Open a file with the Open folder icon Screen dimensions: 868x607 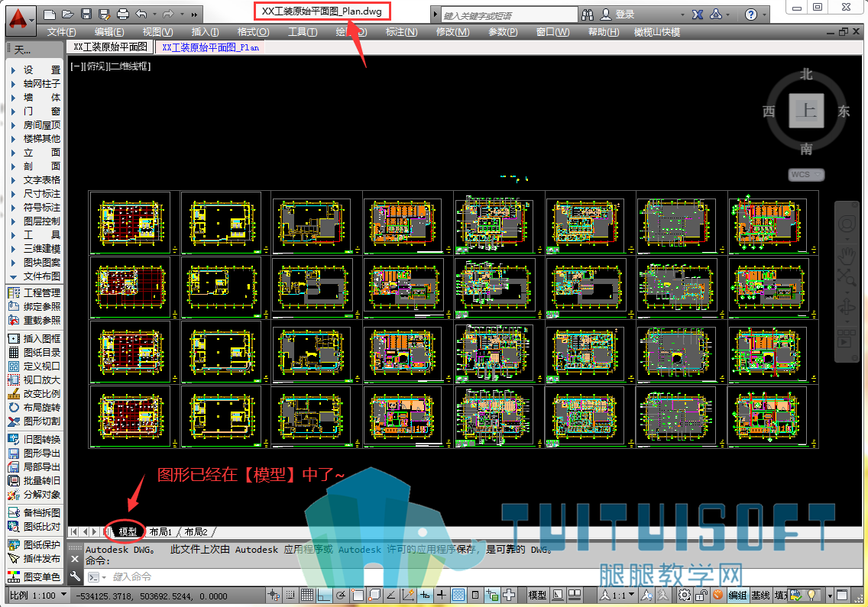[67, 14]
